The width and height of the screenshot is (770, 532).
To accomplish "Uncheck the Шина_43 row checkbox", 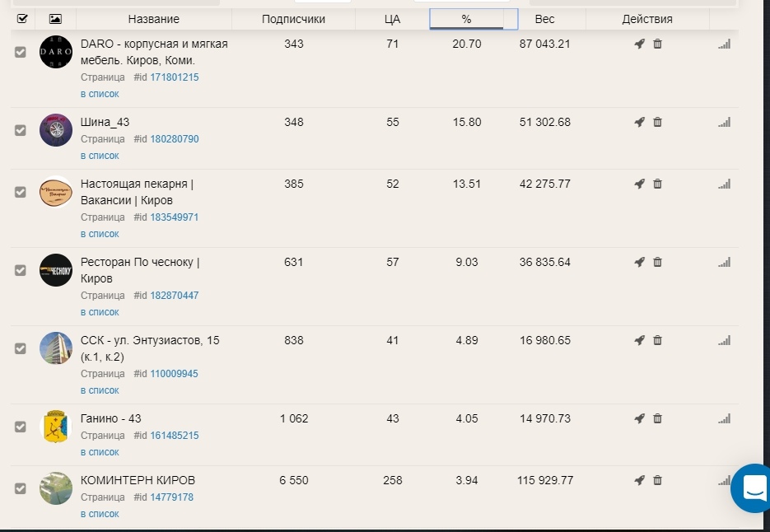I will tap(20, 130).
